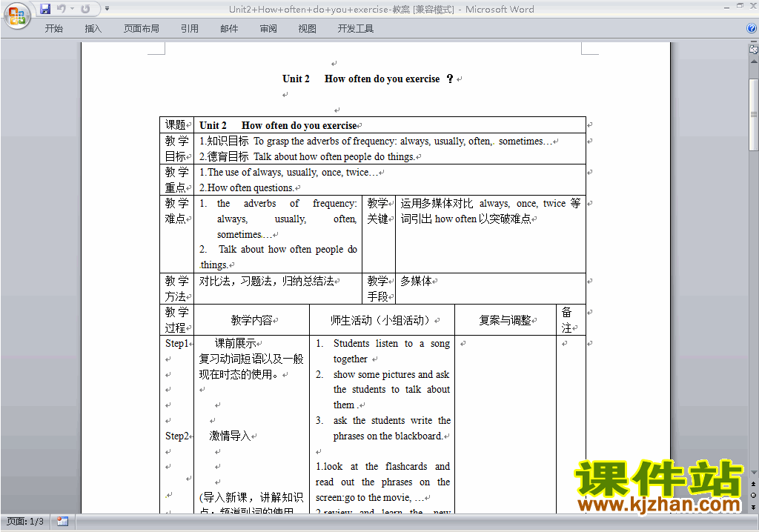This screenshot has height=532, width=759.
Task: Click the '师生活动（小组活动）' column header
Action: [x=382, y=320]
